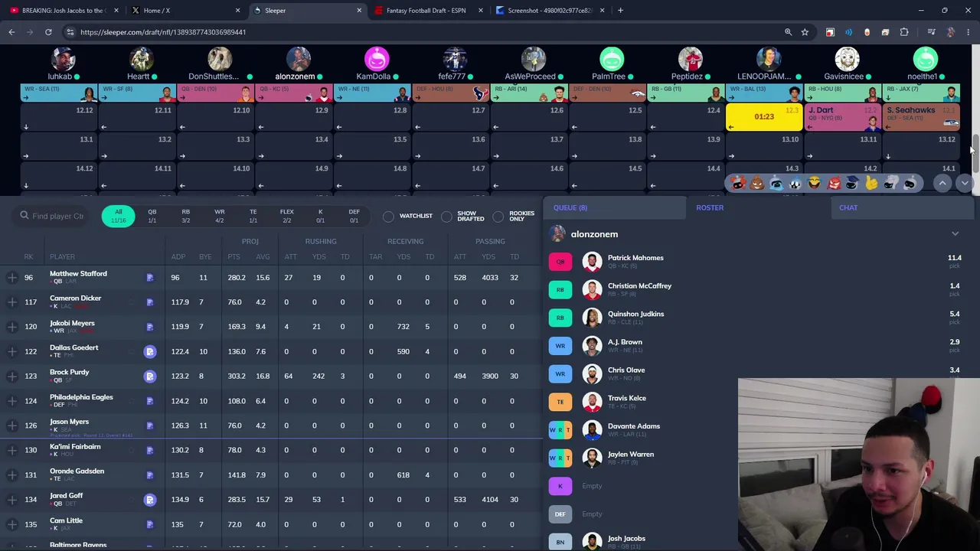Image resolution: width=980 pixels, height=551 pixels.
Task: Filter players by TE position
Action: tap(253, 217)
